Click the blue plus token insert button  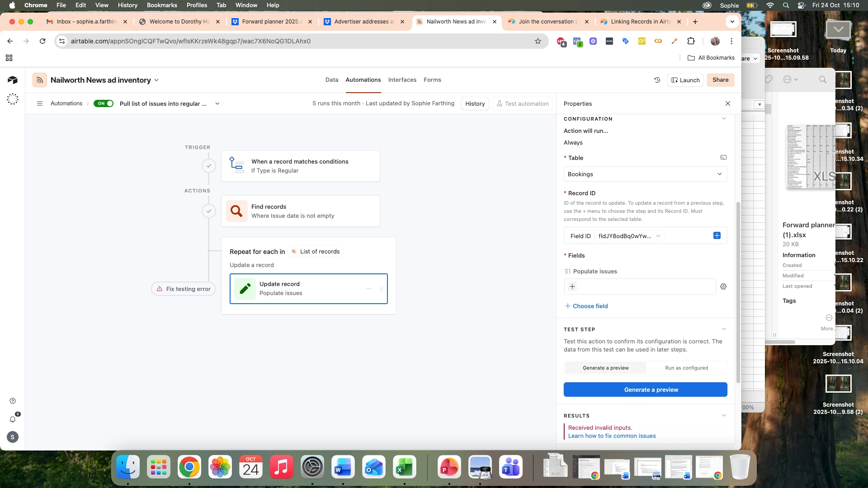click(x=717, y=235)
